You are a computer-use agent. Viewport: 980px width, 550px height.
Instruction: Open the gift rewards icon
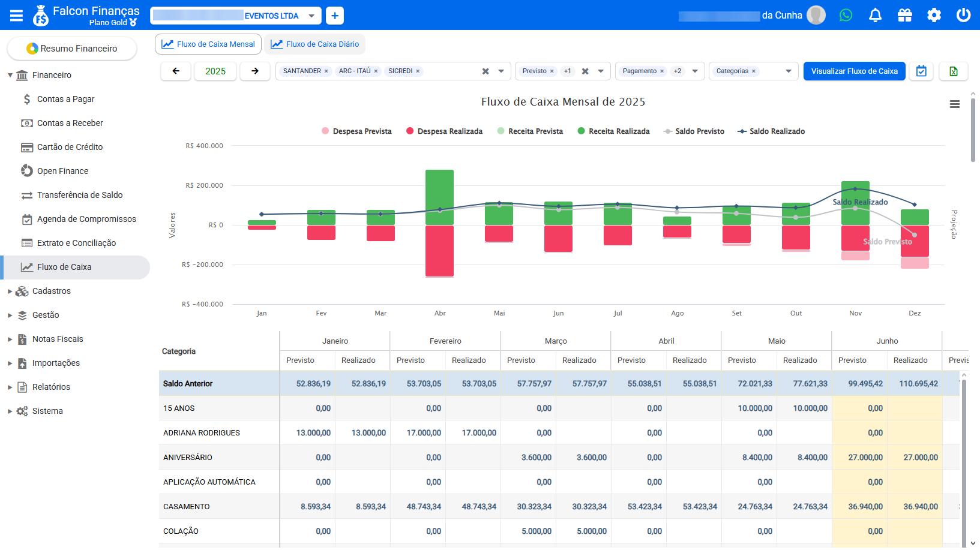pyautogui.click(x=904, y=15)
